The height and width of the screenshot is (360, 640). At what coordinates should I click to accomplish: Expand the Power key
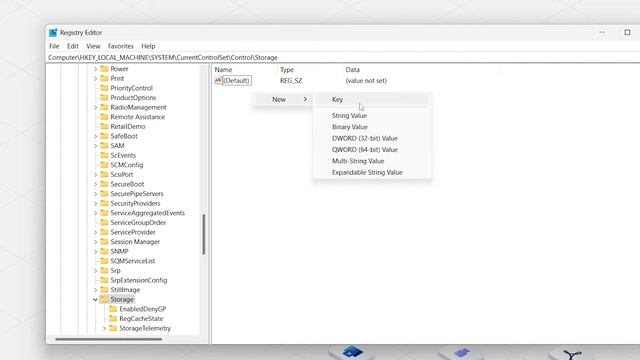[96, 69]
